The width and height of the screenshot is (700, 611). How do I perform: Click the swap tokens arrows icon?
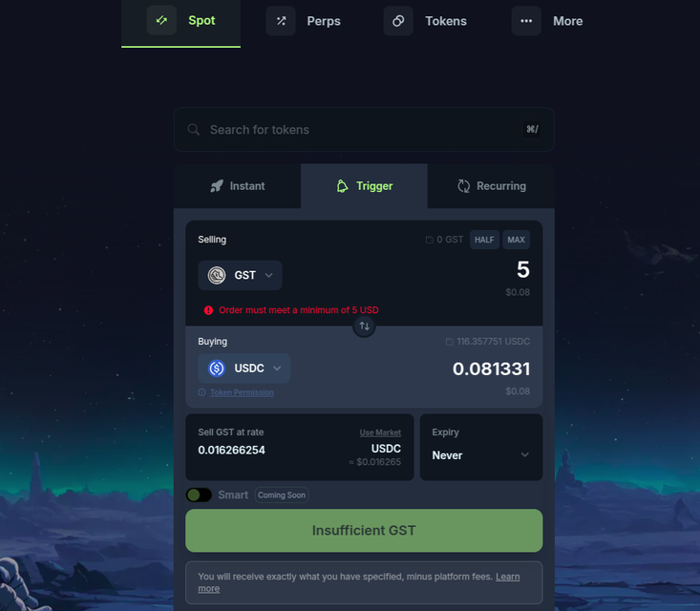pyautogui.click(x=364, y=327)
